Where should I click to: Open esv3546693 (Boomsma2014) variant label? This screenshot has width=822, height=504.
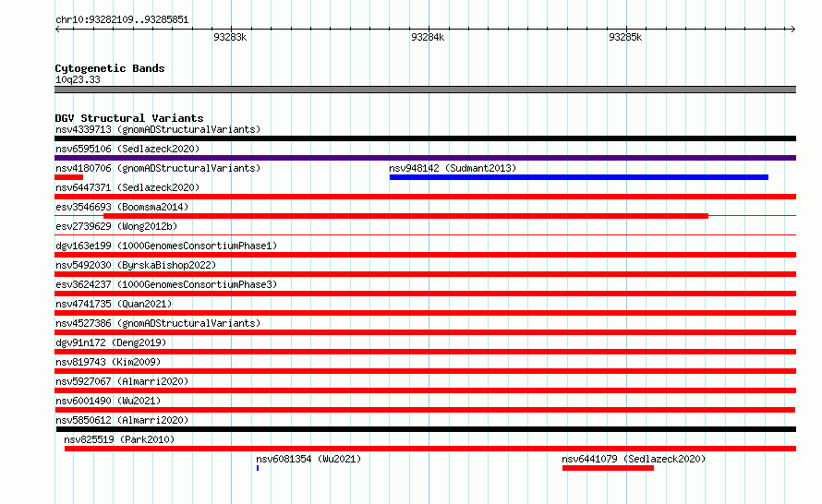tap(122, 207)
